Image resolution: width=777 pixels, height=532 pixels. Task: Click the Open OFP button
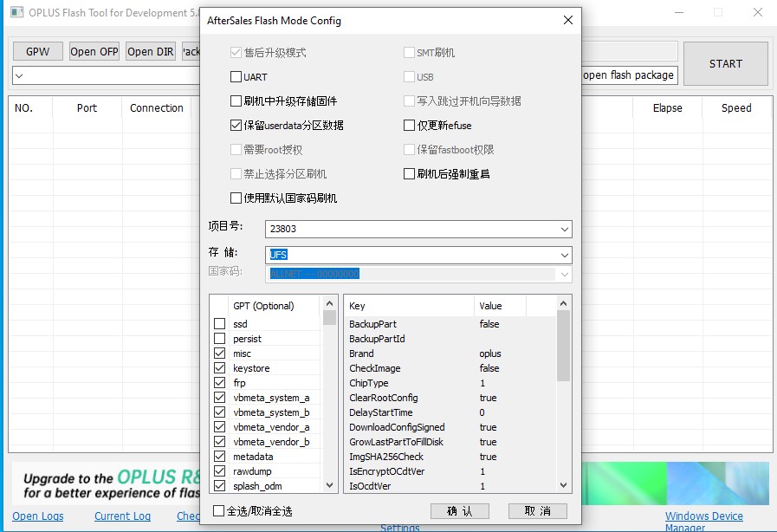coord(94,51)
